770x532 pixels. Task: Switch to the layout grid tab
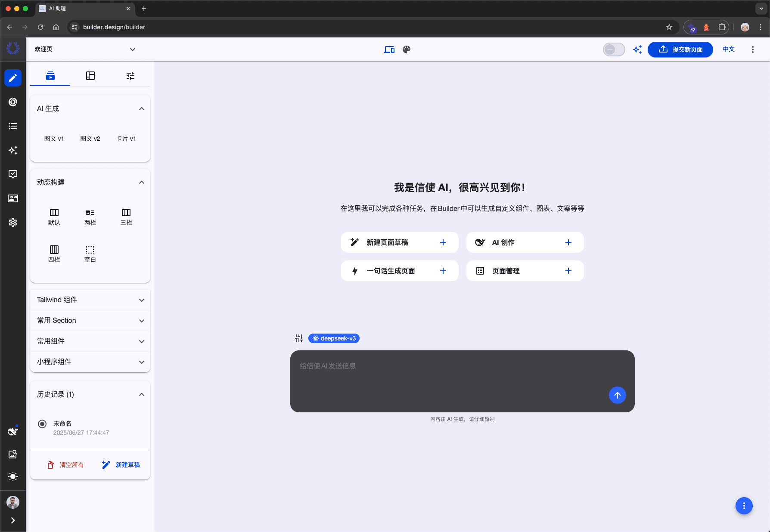pos(90,76)
